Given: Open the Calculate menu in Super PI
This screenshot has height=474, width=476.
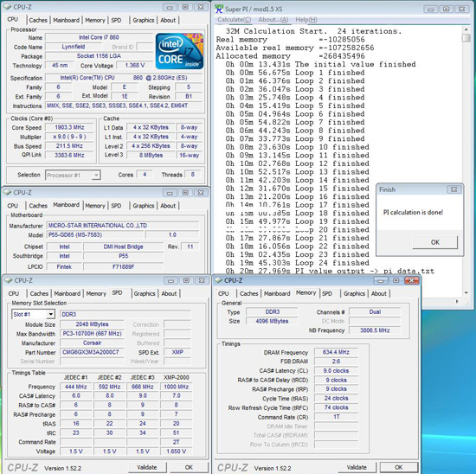Looking at the screenshot, I should pos(234,20).
